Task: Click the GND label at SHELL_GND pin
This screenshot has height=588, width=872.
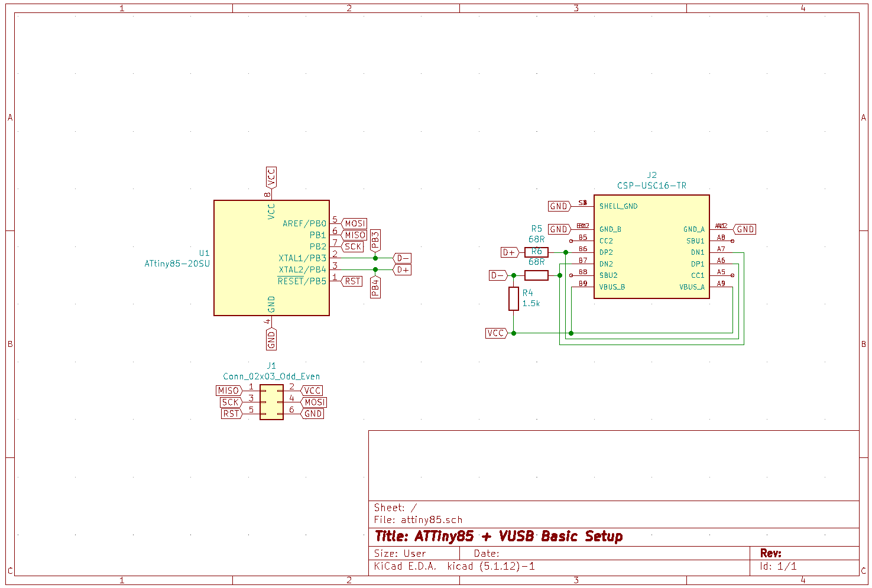Action: [559, 206]
